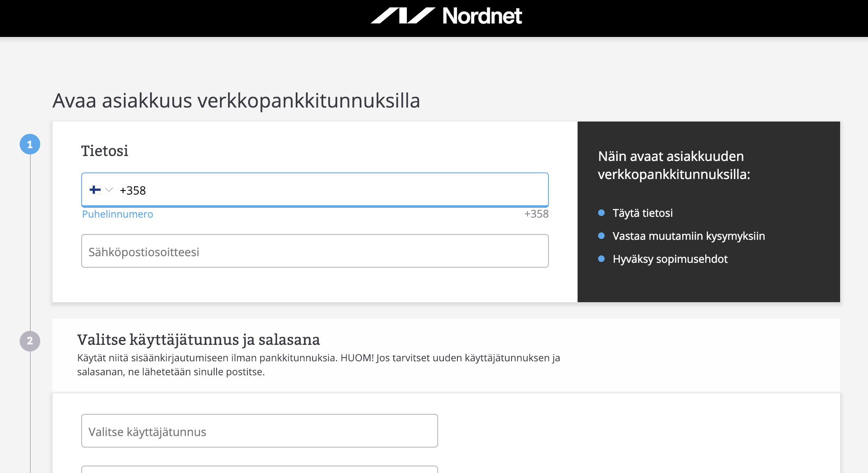Viewport: 868px width, 473px height.
Task: Click the Nordnet wordmark in header
Action: tap(482, 16)
